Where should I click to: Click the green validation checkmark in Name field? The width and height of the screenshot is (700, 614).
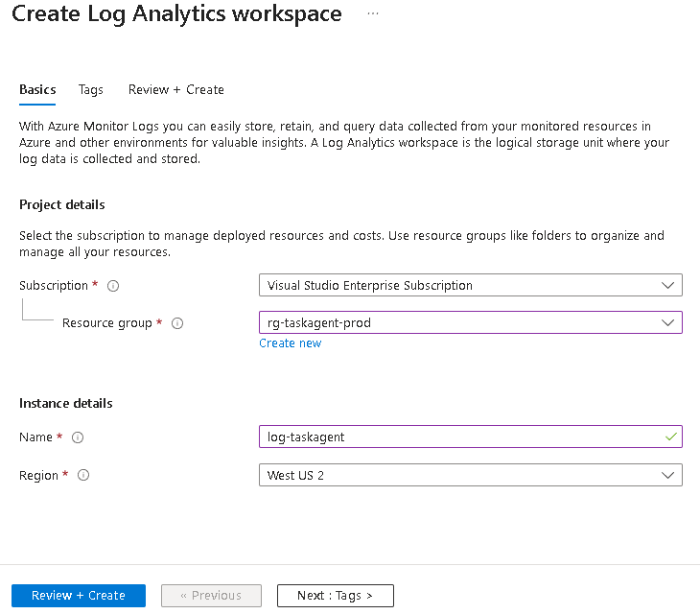670,437
